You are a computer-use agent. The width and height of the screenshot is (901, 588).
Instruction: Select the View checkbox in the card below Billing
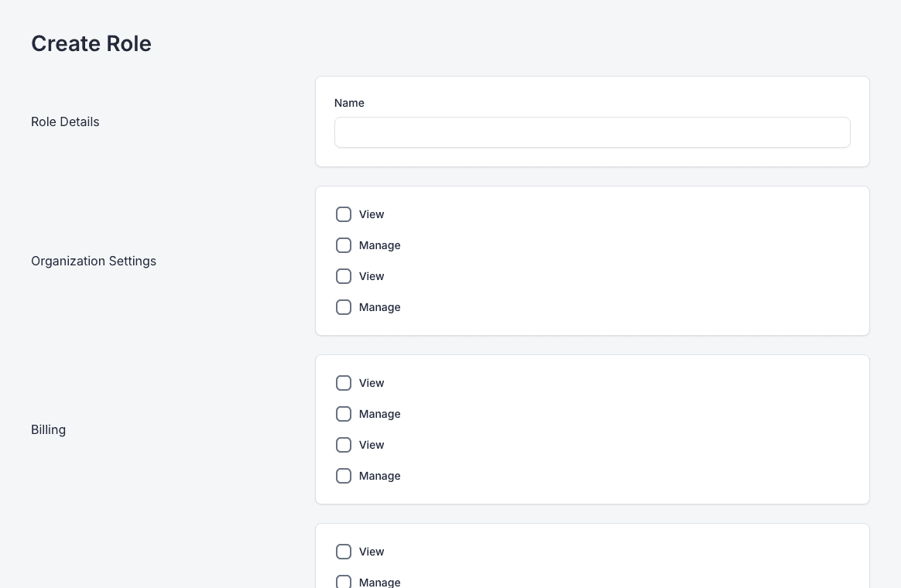tap(344, 552)
